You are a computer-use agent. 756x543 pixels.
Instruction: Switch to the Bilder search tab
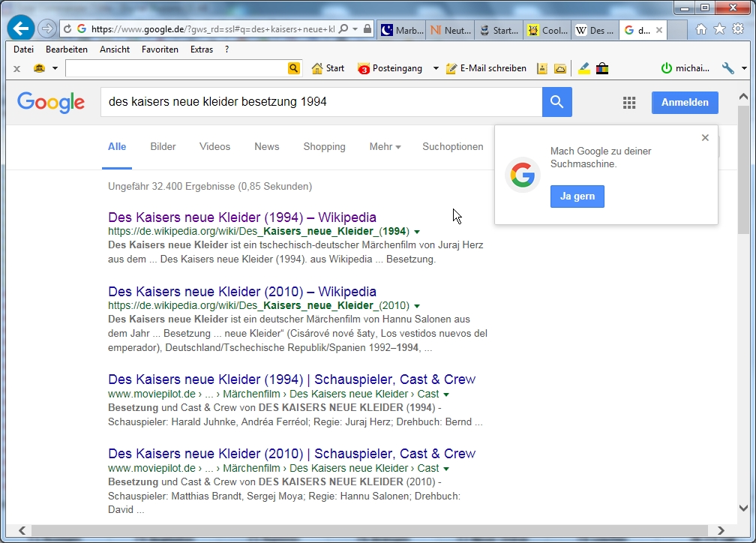163,147
